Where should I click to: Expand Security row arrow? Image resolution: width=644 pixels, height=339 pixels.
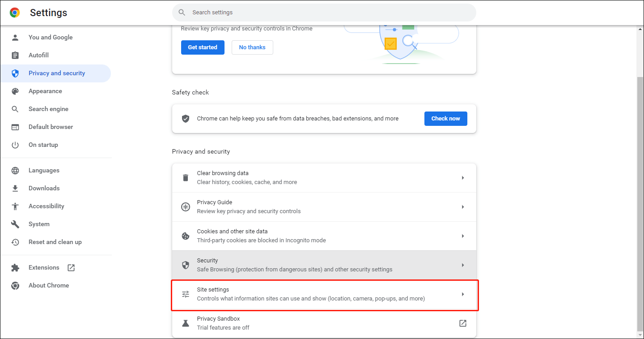click(x=463, y=265)
